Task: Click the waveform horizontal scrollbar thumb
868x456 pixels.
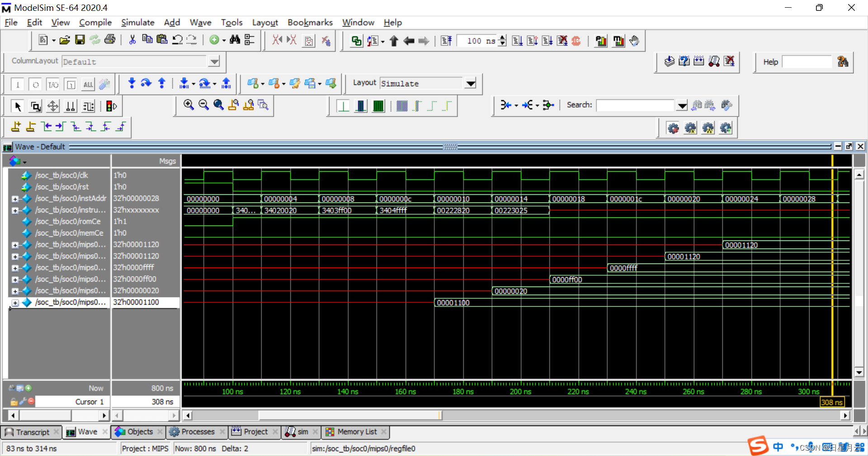Action: [350, 415]
